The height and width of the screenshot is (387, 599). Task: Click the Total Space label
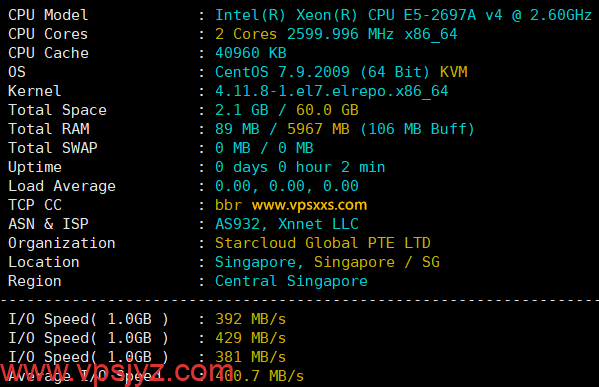57,110
